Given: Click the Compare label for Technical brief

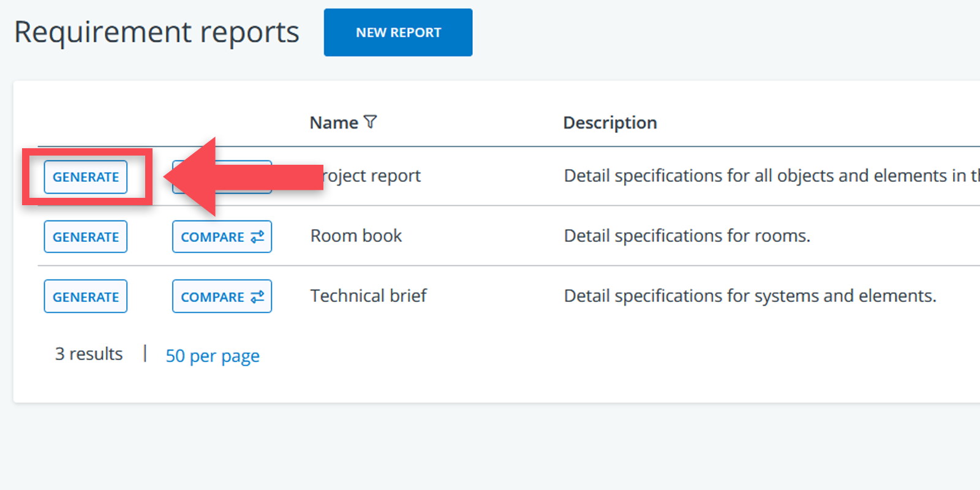Looking at the screenshot, I should point(212,297).
